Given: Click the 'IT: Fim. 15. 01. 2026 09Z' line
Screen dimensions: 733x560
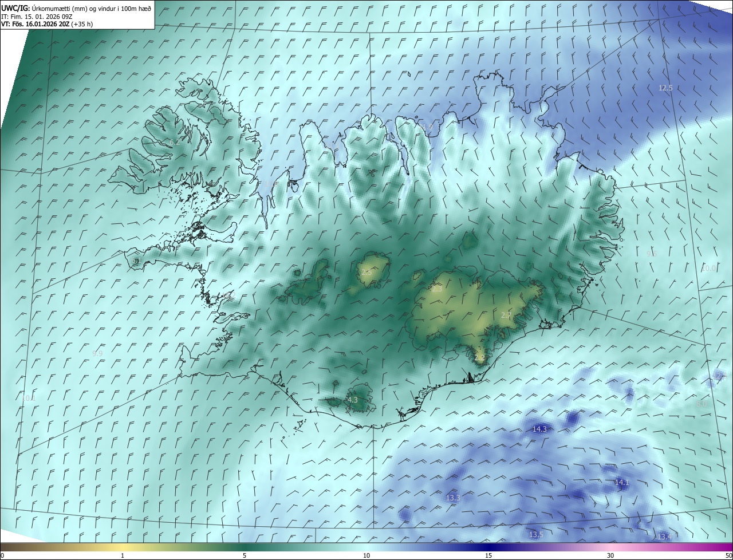Looking at the screenshot, I should pyautogui.click(x=37, y=16).
